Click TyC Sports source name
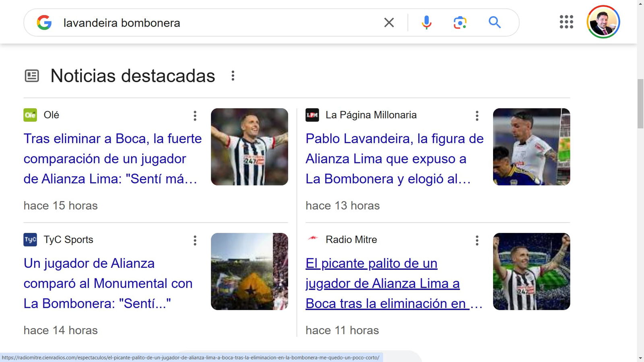Image resolution: width=644 pixels, height=362 pixels. point(68,240)
